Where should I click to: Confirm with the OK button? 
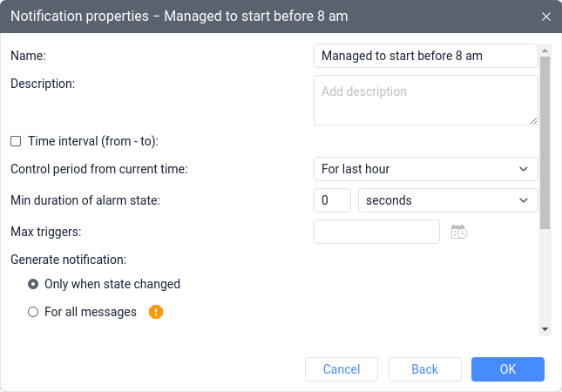point(508,369)
